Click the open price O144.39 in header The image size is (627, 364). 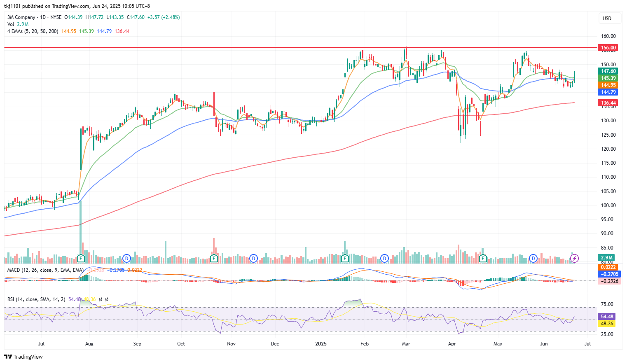pyautogui.click(x=74, y=17)
